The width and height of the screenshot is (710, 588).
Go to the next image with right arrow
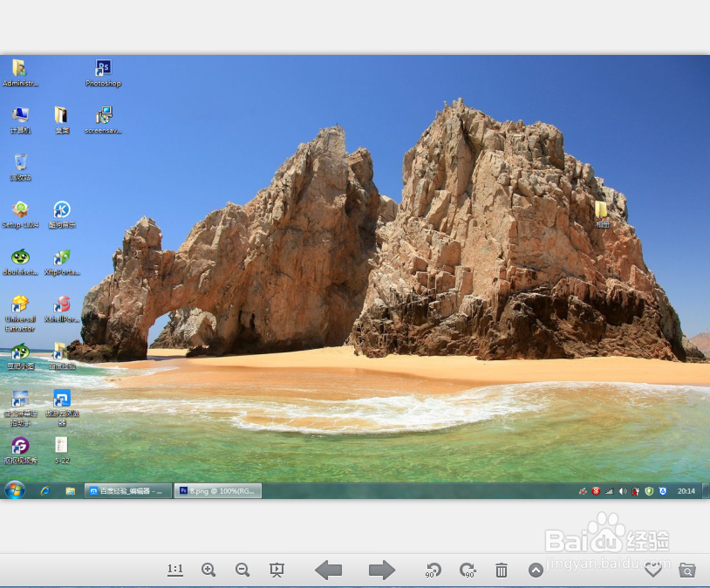(382, 570)
